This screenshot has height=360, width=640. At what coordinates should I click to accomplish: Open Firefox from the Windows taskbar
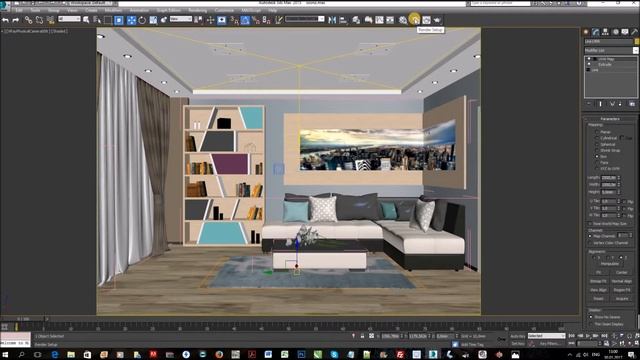[219, 354]
